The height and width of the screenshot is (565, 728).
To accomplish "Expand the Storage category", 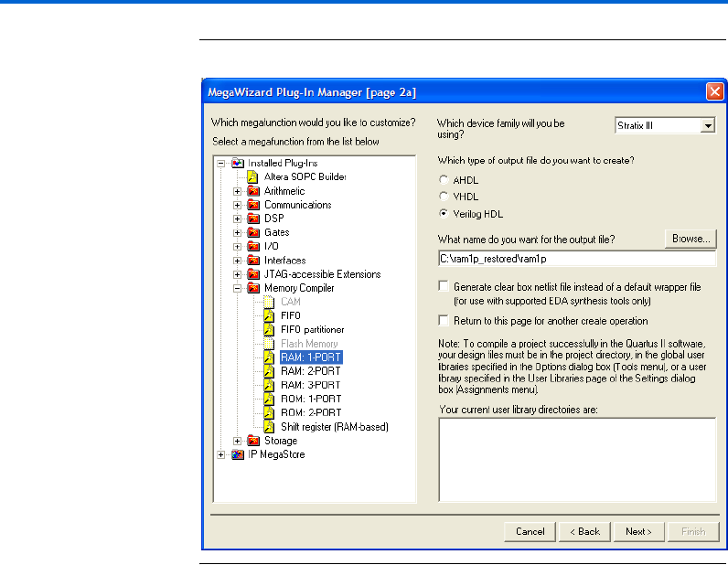I will click(x=237, y=441).
